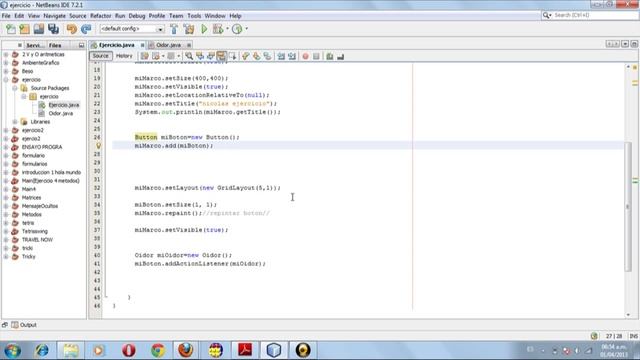This screenshot has width=640, height=360.
Task: Click the Search input field
Action: pyautogui.click(x=594, y=15)
